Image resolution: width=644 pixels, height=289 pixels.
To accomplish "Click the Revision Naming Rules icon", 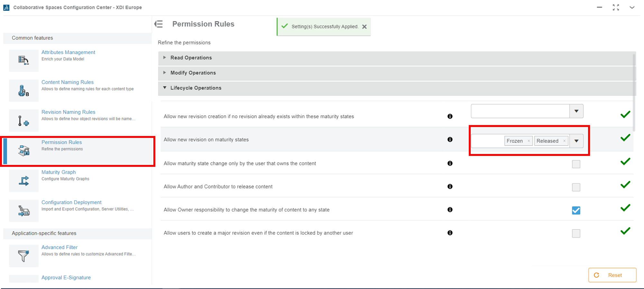I will coord(23,121).
